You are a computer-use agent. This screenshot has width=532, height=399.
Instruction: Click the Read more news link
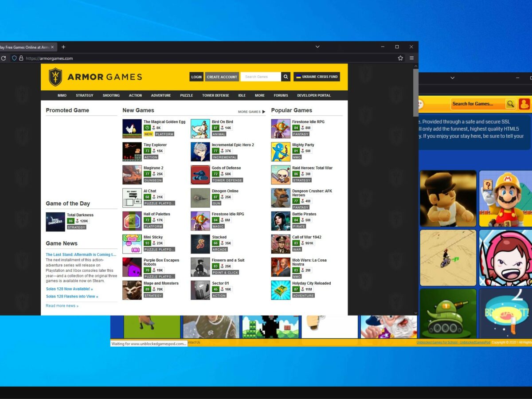click(x=62, y=306)
